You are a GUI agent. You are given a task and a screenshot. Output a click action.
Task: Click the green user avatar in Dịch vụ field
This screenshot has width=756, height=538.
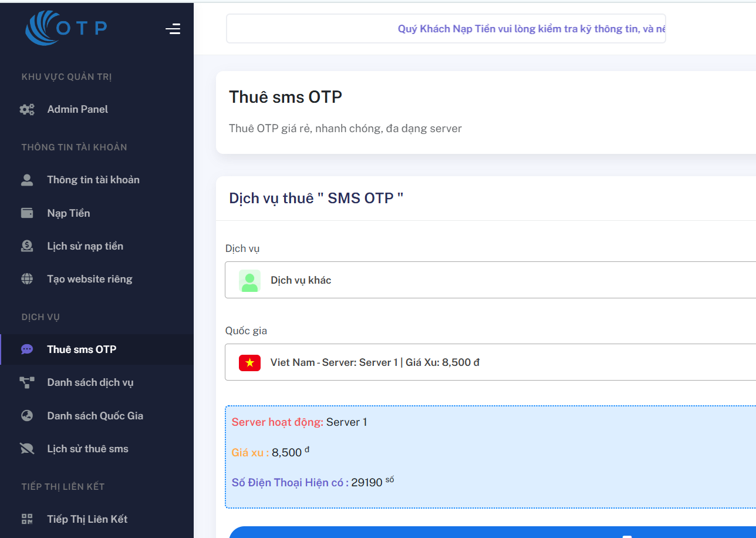pos(249,281)
